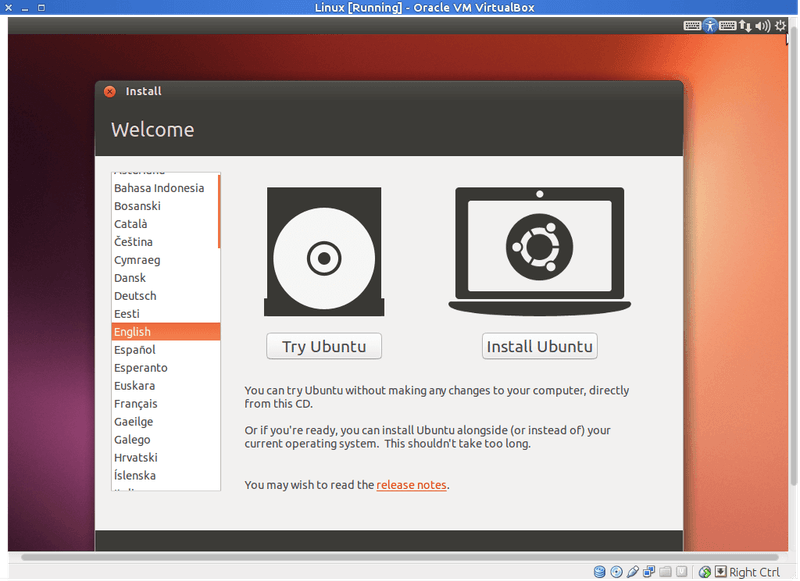800x581 pixels.
Task: Click the hard disk activity icon in VirtualBox status bar
Action: 599,571
